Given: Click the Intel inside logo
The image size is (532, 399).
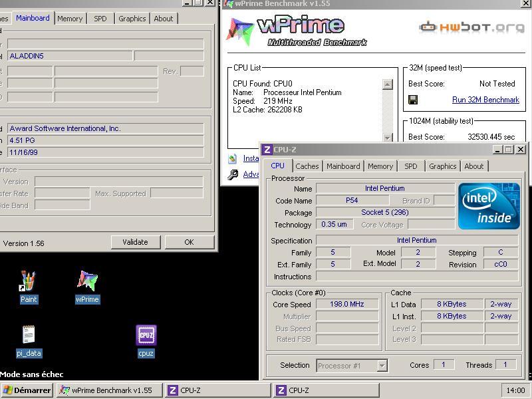Looking at the screenshot, I should point(489,206).
